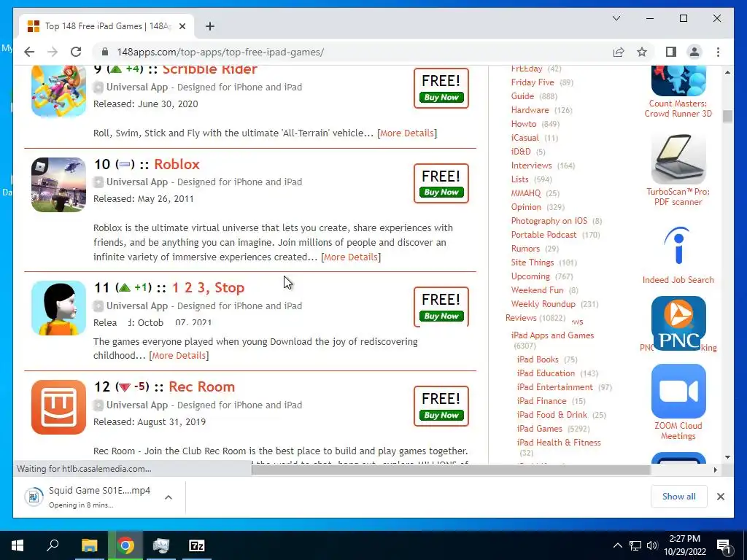Screen dimensions: 747x560
Task: Open the Lists category link
Action: point(519,179)
